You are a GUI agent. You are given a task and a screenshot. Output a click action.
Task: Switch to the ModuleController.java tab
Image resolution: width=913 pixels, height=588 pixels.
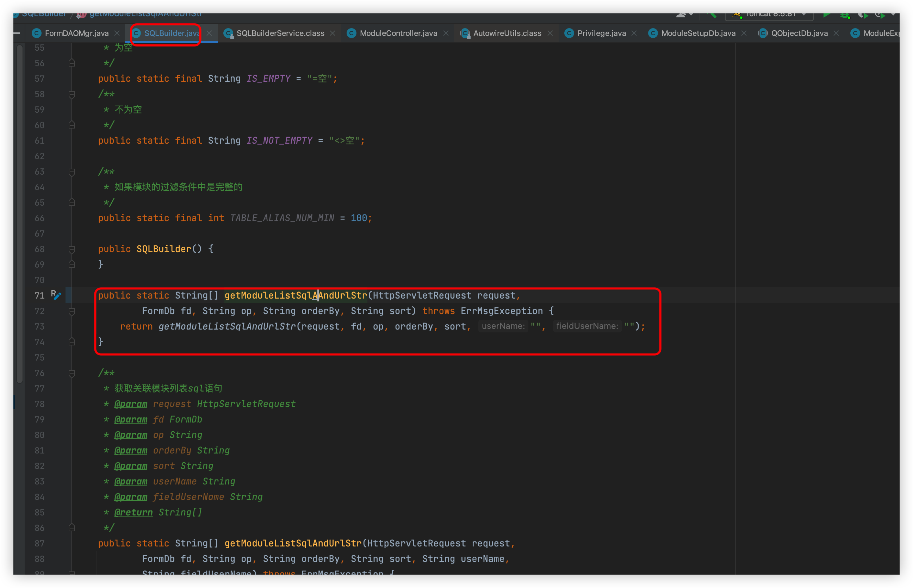[x=398, y=33]
